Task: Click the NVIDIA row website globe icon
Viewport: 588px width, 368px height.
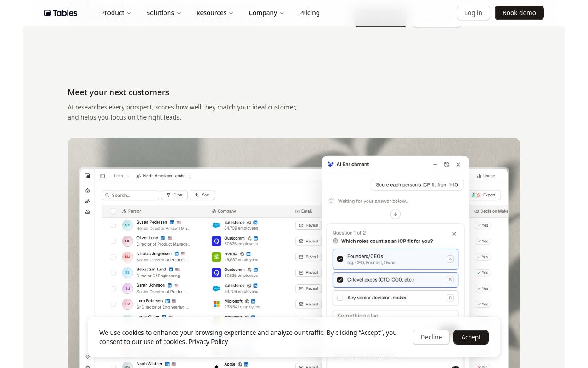Action: click(242, 254)
